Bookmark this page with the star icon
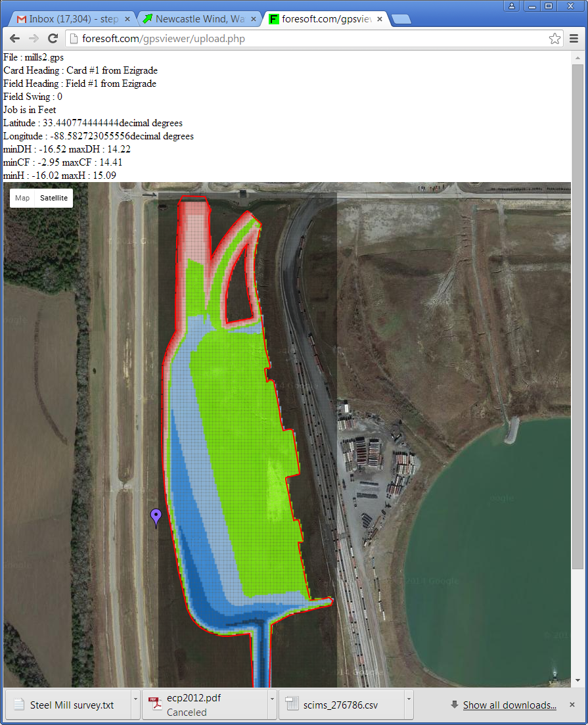This screenshot has height=725, width=588. point(555,39)
